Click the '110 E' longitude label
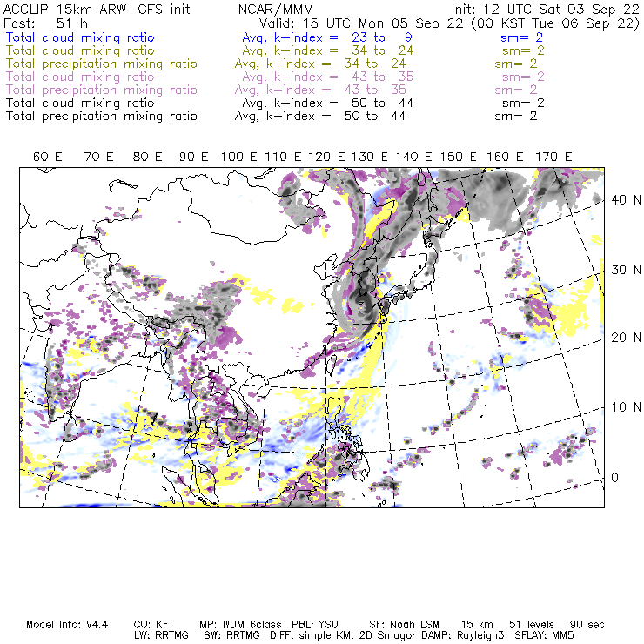This screenshot has width=644, height=644. tap(283, 157)
